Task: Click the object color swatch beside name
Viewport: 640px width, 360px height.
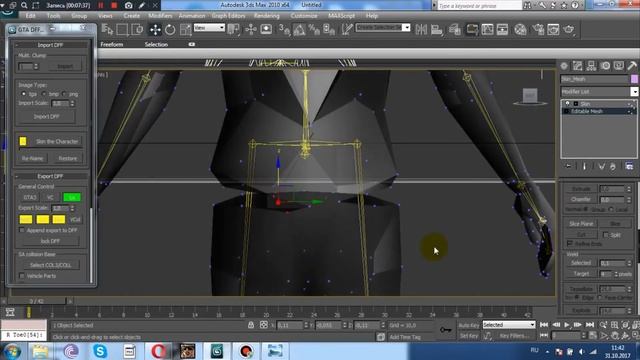Action: coord(634,79)
